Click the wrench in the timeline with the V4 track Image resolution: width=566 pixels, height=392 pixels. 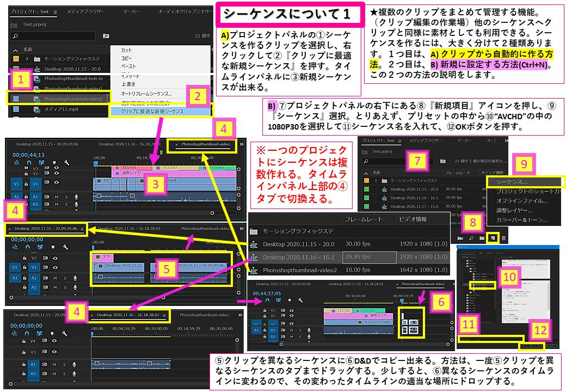(64, 333)
